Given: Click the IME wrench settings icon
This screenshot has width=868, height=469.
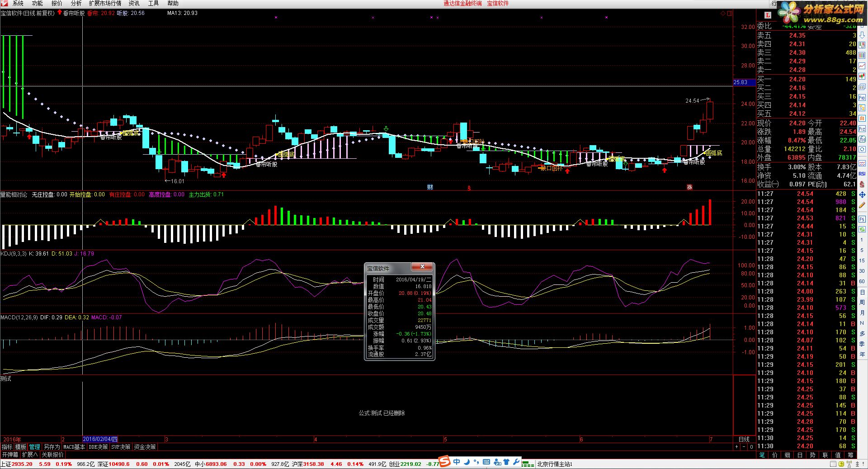Looking at the screenshot, I should (x=516, y=462).
